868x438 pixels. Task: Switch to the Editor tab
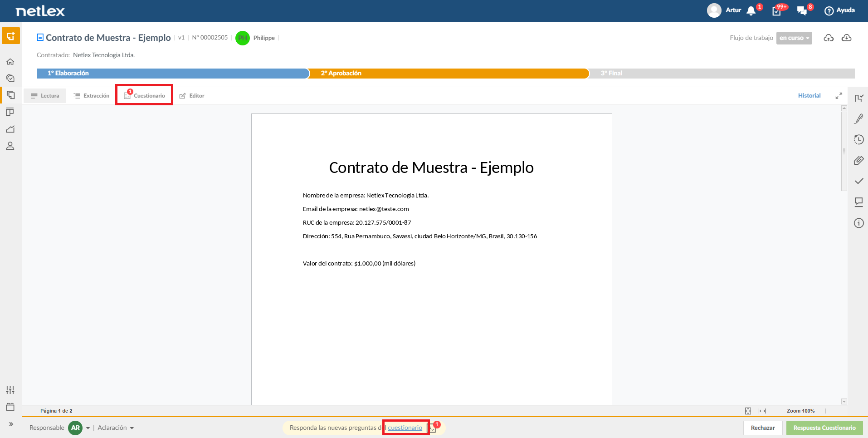192,96
